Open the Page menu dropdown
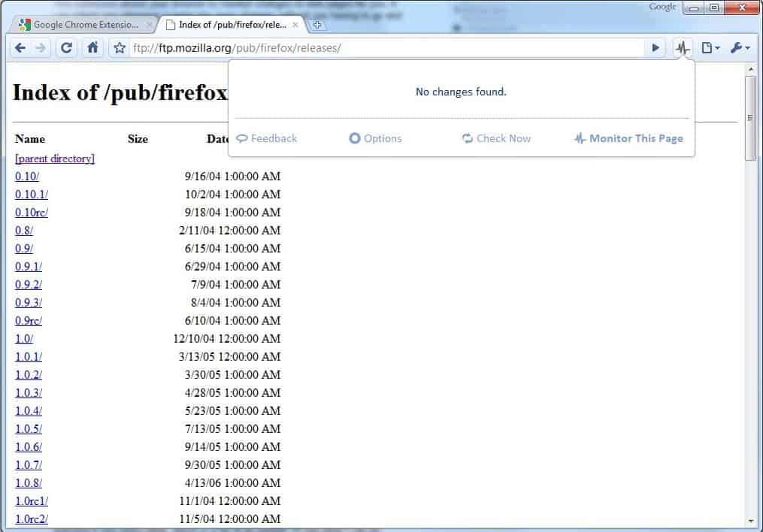This screenshot has height=532, width=763. 710,48
